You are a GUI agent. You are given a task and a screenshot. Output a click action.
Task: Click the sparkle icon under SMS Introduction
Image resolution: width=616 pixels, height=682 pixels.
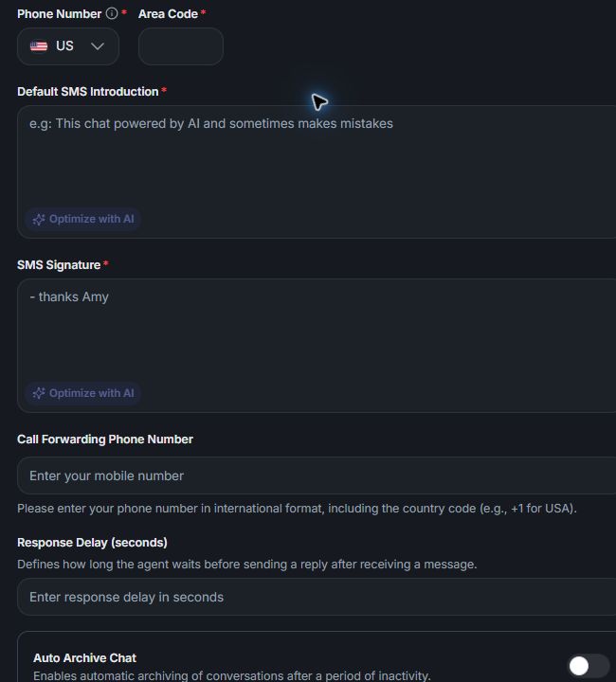coord(39,219)
